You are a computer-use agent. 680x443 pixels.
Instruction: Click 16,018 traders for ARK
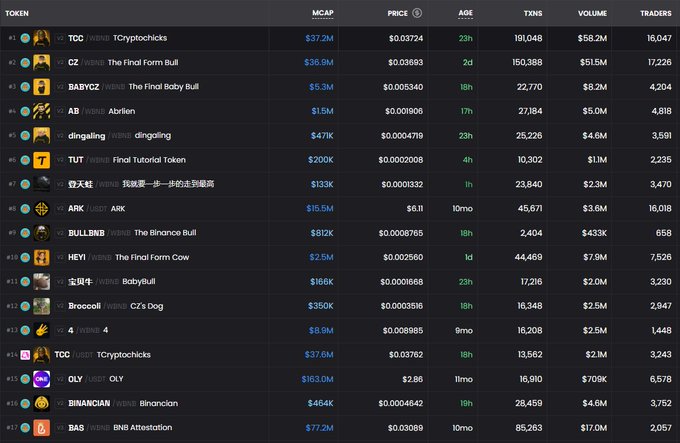tap(660, 208)
